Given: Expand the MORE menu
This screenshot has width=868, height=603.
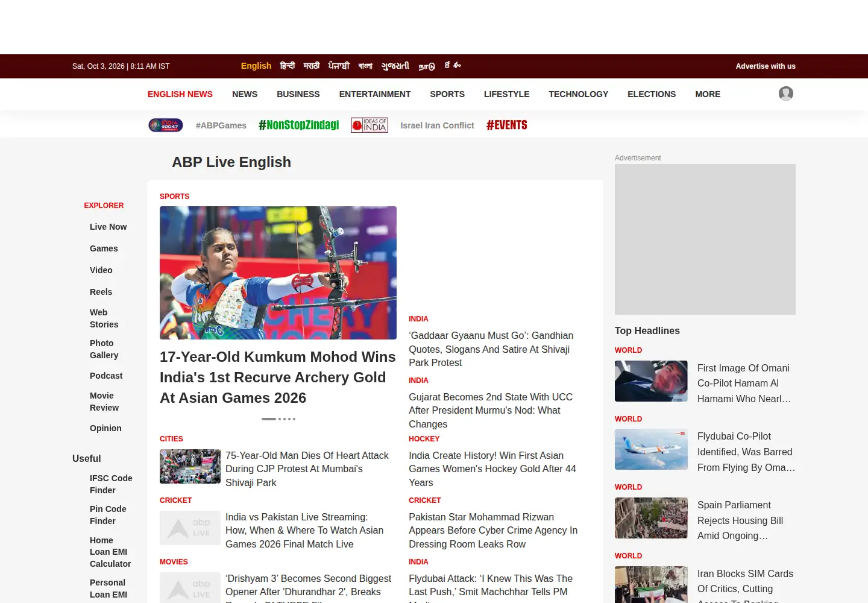Looking at the screenshot, I should tap(708, 94).
